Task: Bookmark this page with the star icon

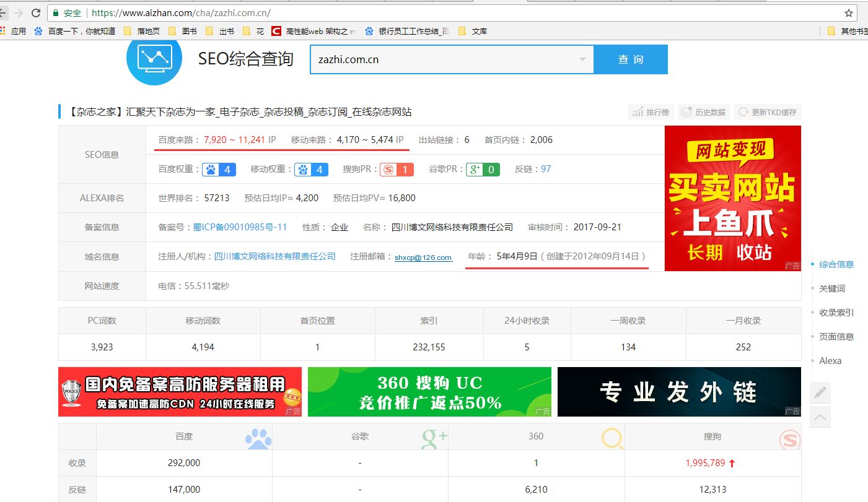Action: click(x=849, y=13)
